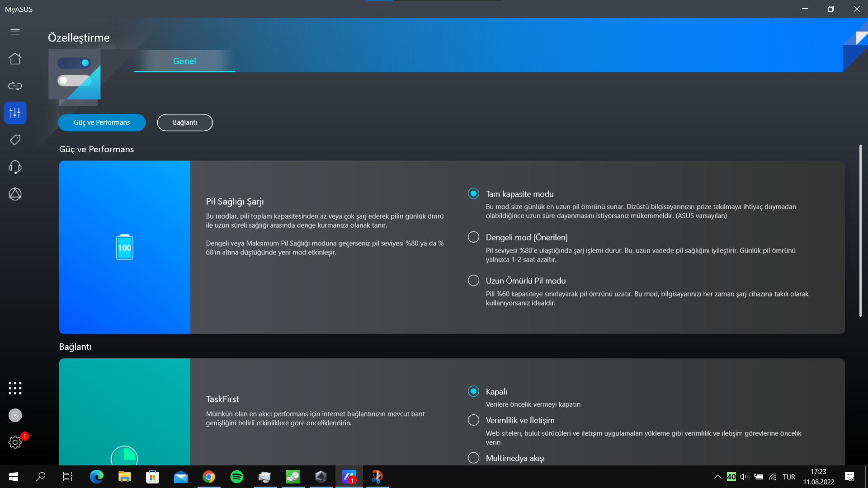Open Link to MyASUS sidebar icon
This screenshot has width=868, height=488.
point(15,86)
